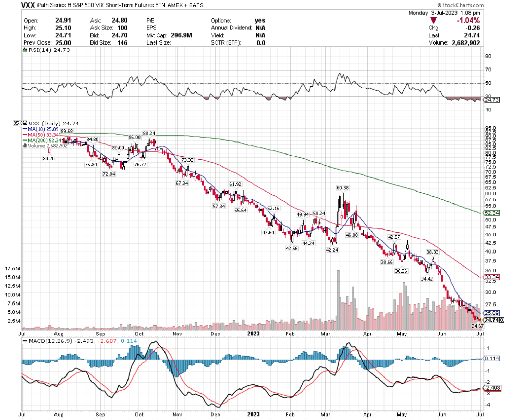Click the VXX ticker symbol in the title
Image resolution: width=512 pixels, height=420 pixels.
tap(28, 5)
